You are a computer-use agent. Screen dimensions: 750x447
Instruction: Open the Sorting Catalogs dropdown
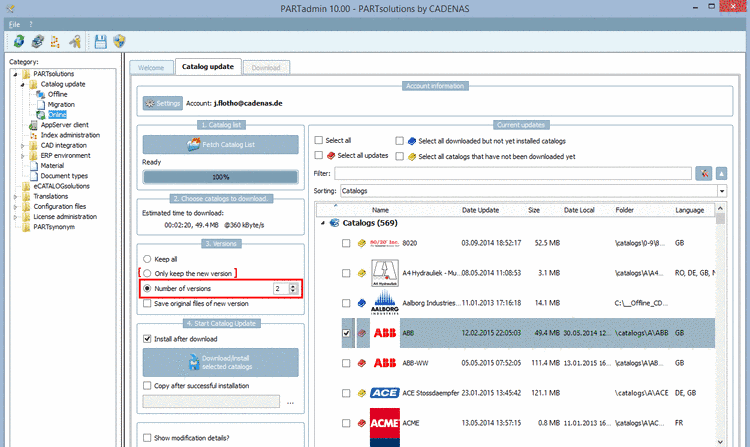(722, 191)
